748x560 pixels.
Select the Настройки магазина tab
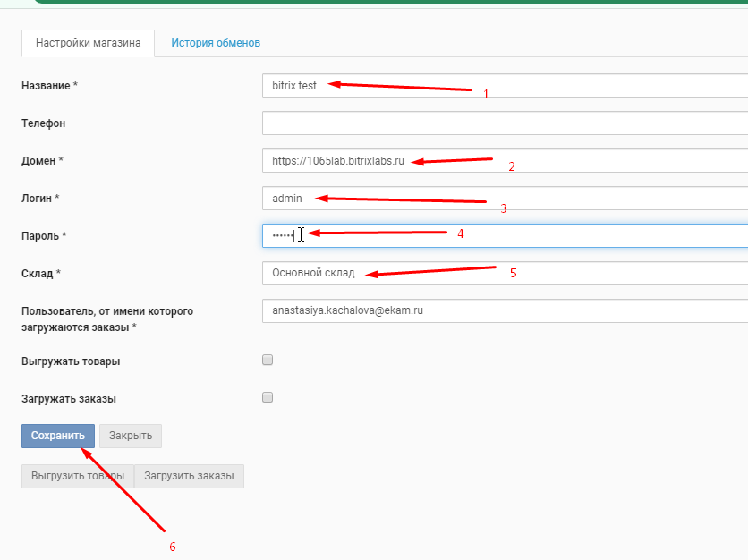89,43
